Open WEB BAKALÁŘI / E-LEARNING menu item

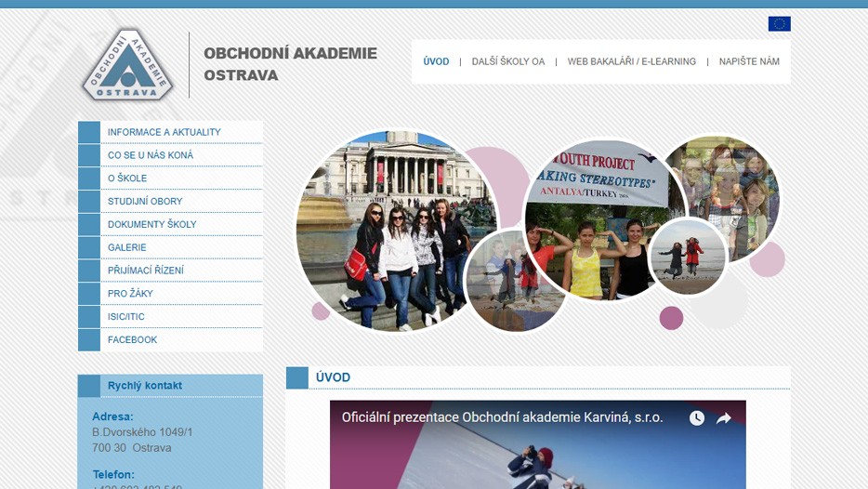pos(632,61)
